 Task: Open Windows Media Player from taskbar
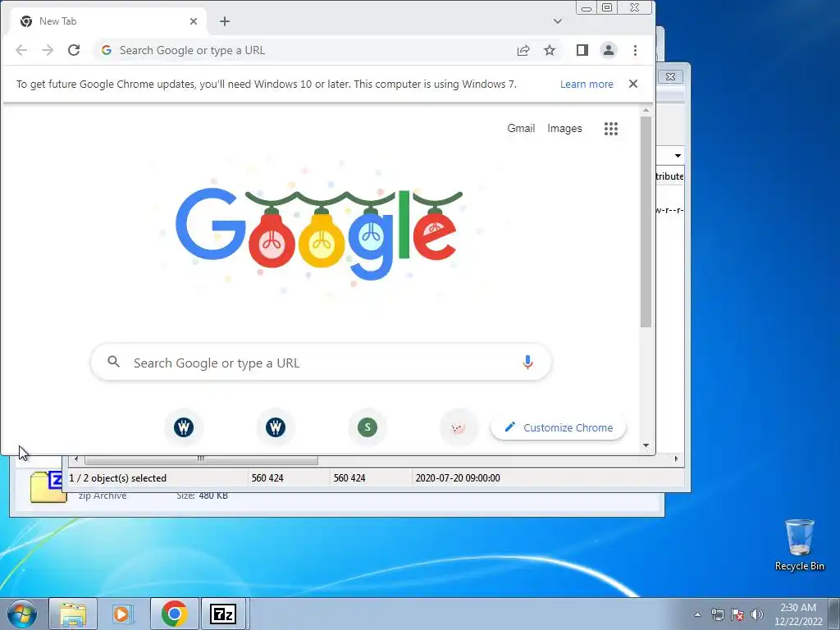pyautogui.click(x=122, y=614)
